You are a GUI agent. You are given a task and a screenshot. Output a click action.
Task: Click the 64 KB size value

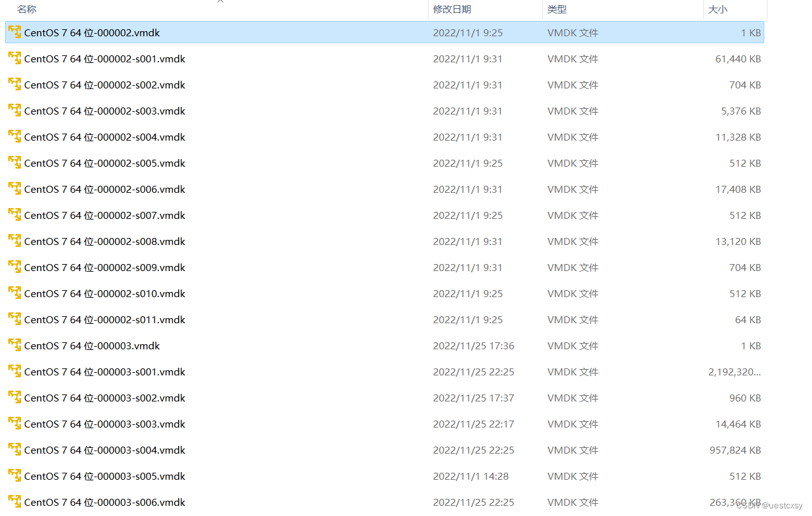point(748,319)
